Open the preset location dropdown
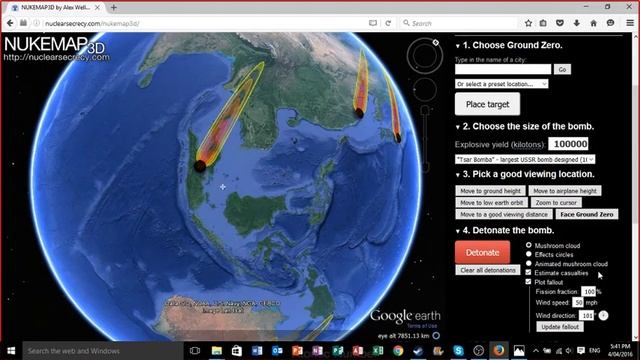The image size is (640, 360). coord(502,84)
